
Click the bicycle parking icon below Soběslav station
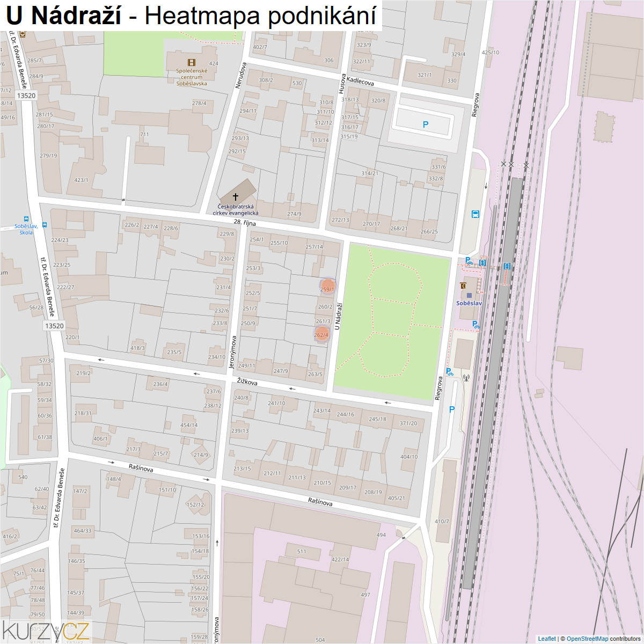pyautogui.click(x=475, y=324)
